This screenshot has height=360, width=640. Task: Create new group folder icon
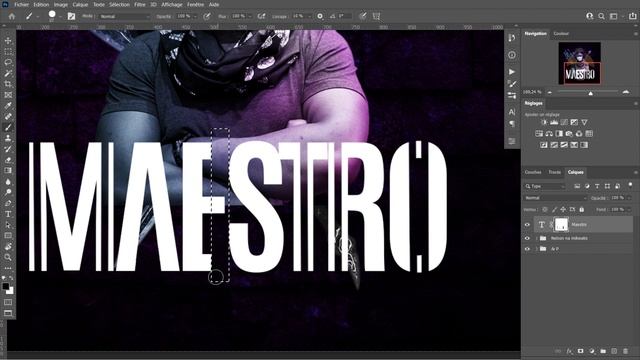pos(603,351)
